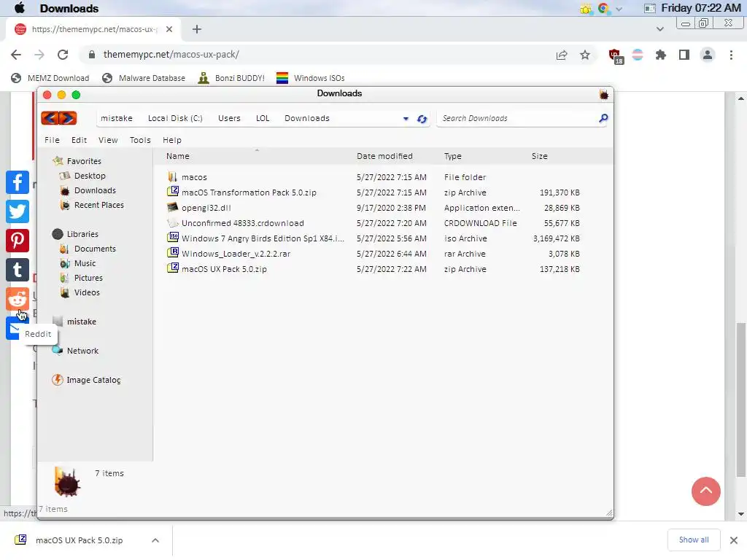Share page on Twitter

coord(18,211)
